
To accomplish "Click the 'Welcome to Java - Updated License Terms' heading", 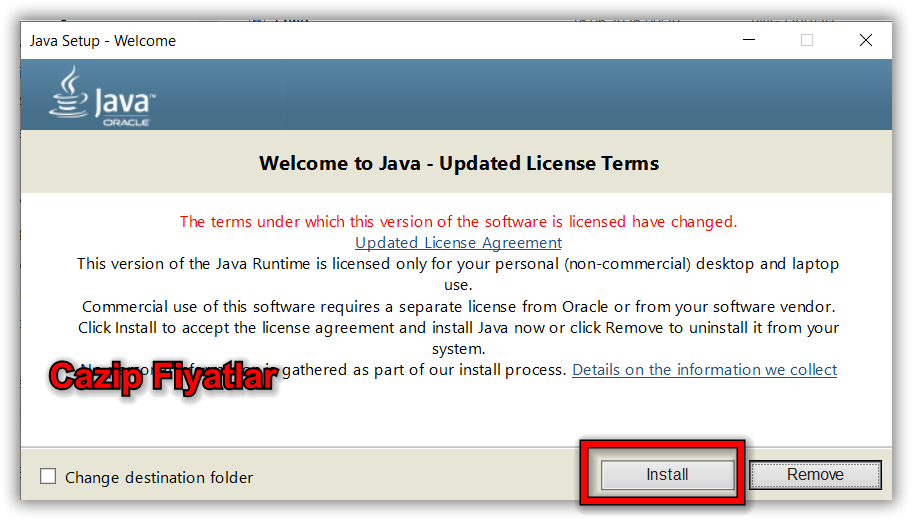I will point(459,163).
